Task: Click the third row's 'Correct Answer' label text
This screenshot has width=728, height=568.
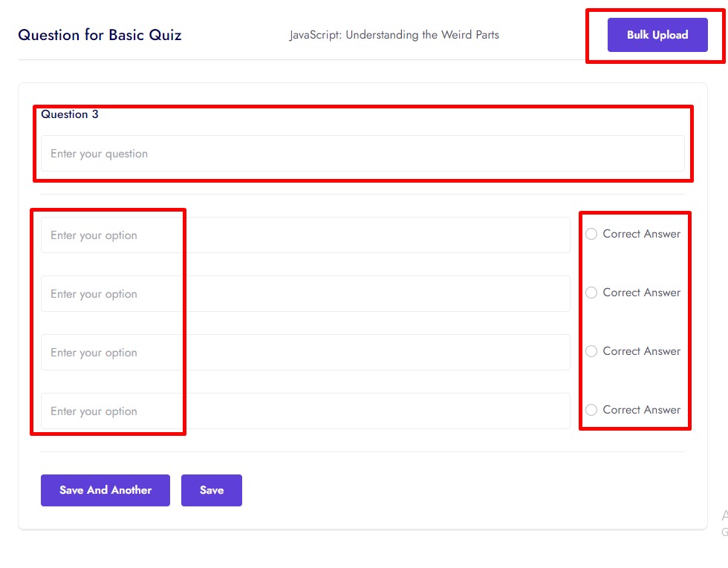Action: click(641, 351)
